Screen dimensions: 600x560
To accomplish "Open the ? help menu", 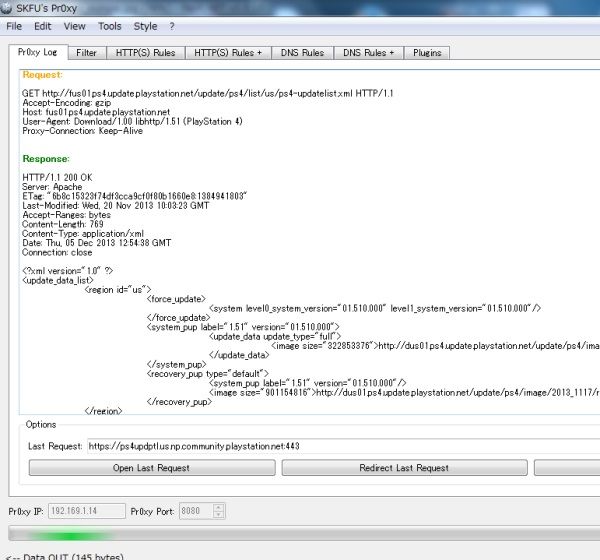I will point(172,26).
